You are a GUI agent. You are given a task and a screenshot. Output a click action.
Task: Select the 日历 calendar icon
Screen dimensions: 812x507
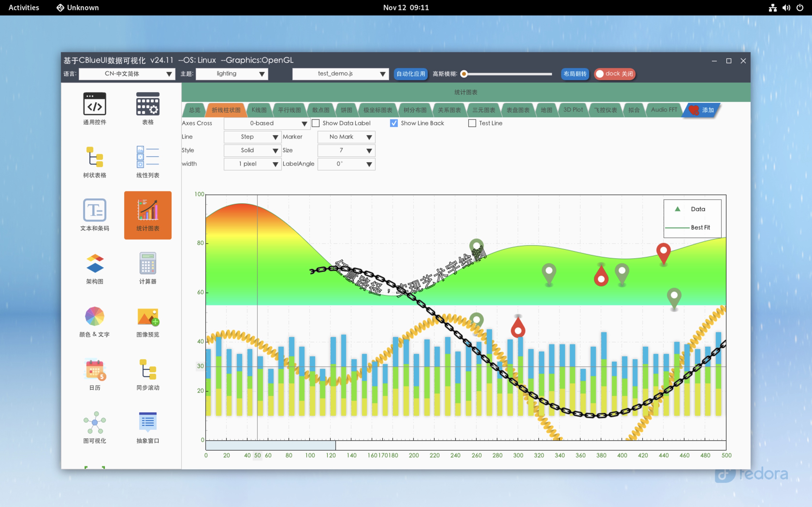(x=95, y=370)
